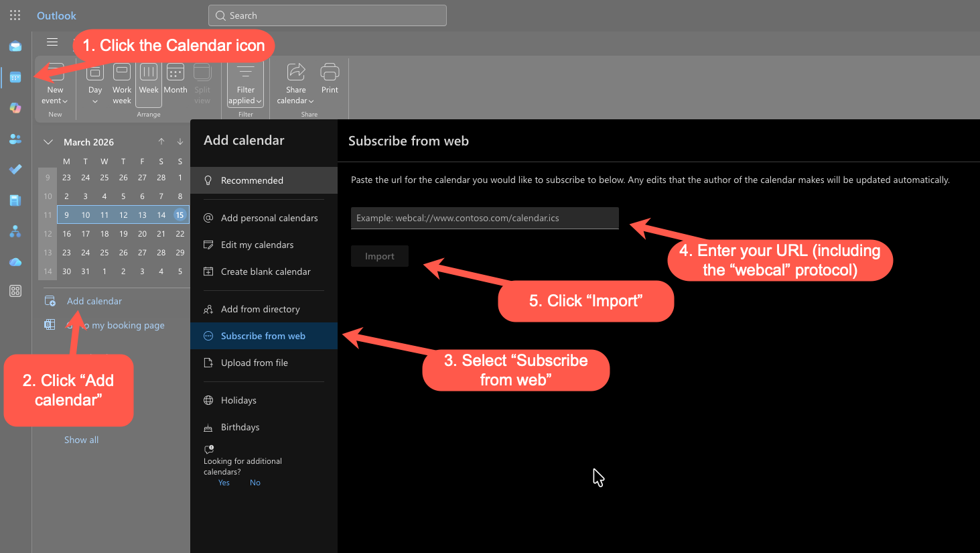
Task: Toggle the navigation pane with the hamburger icon
Action: pyautogui.click(x=52, y=42)
